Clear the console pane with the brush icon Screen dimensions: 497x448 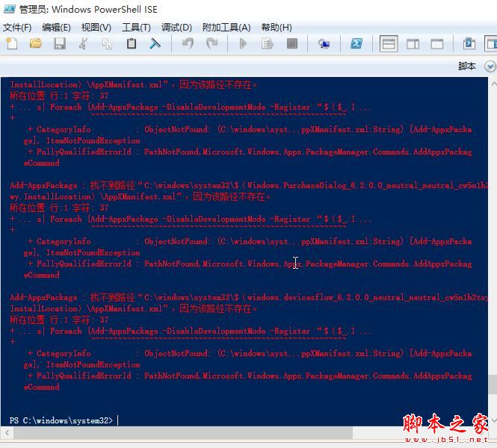155,43
